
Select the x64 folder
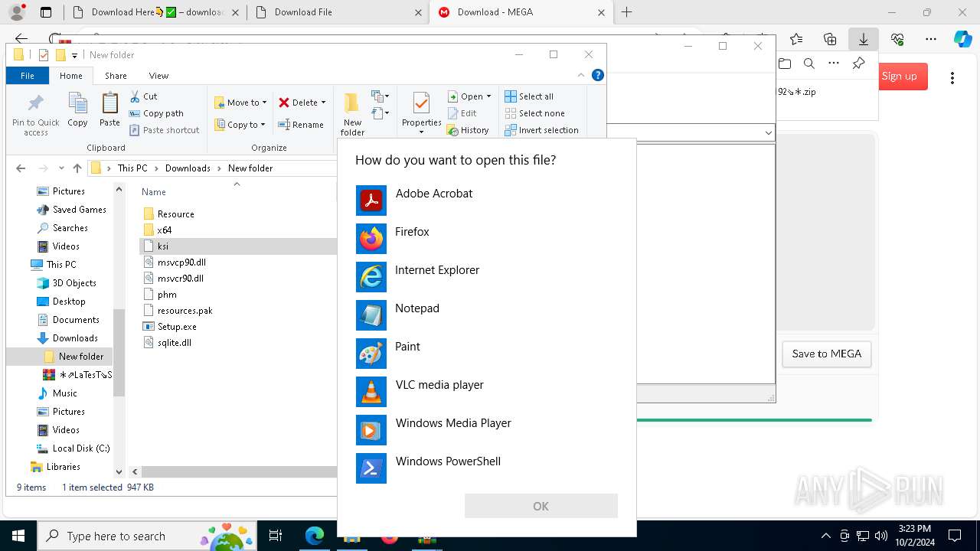(164, 230)
